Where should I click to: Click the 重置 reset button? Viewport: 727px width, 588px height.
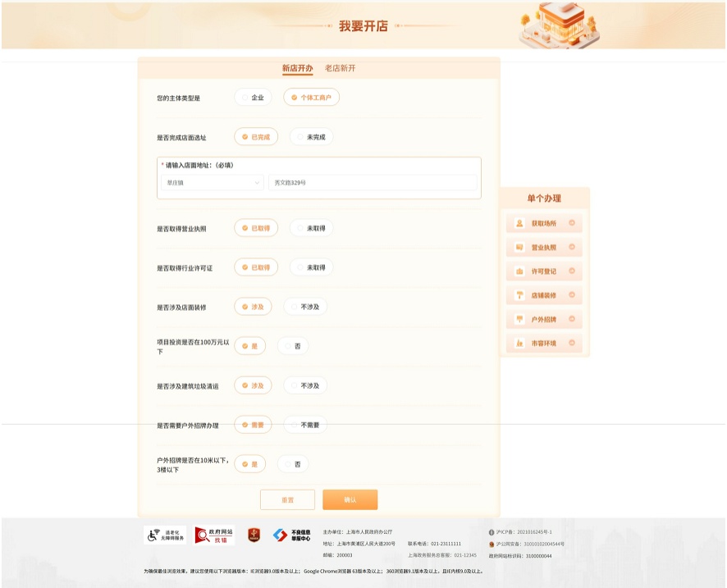pyautogui.click(x=287, y=500)
